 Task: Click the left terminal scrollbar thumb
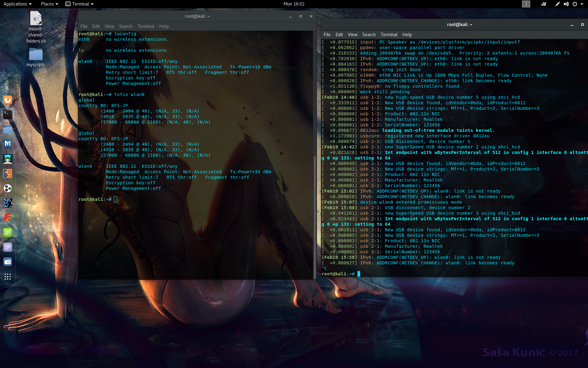click(315, 217)
